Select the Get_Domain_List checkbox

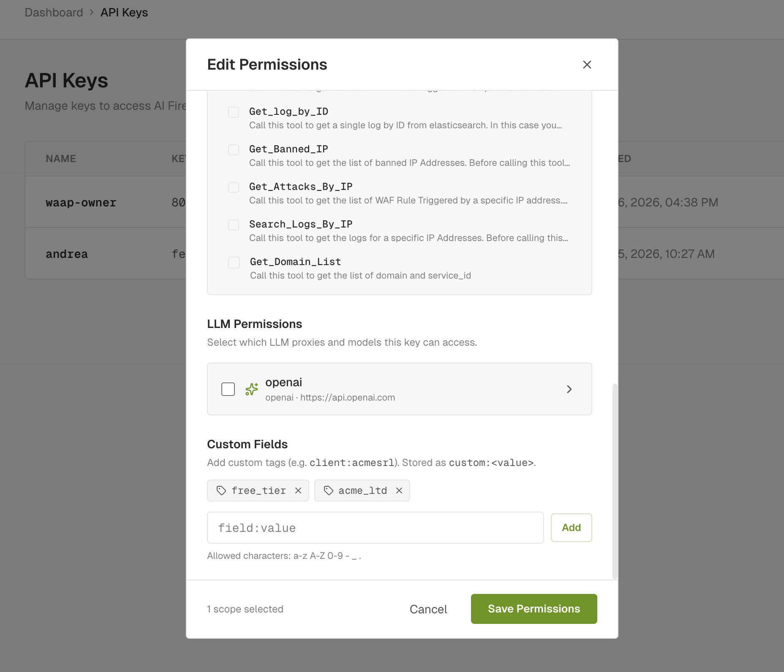(234, 263)
